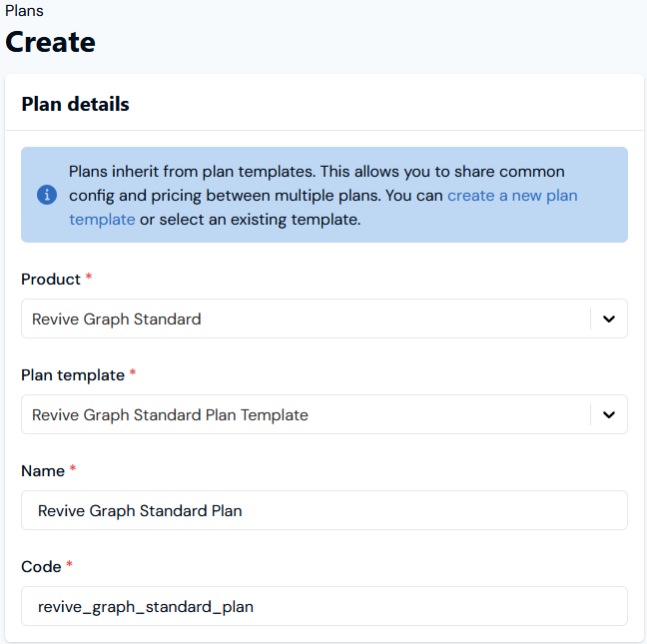This screenshot has width=647, height=644.
Task: Click into the Code input field
Action: [x=324, y=606]
